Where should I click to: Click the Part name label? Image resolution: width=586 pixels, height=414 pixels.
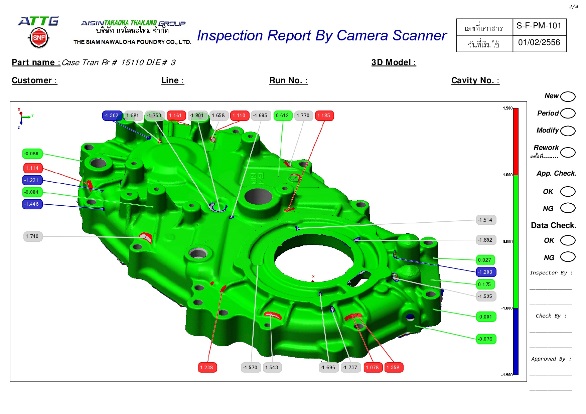[x=36, y=62]
